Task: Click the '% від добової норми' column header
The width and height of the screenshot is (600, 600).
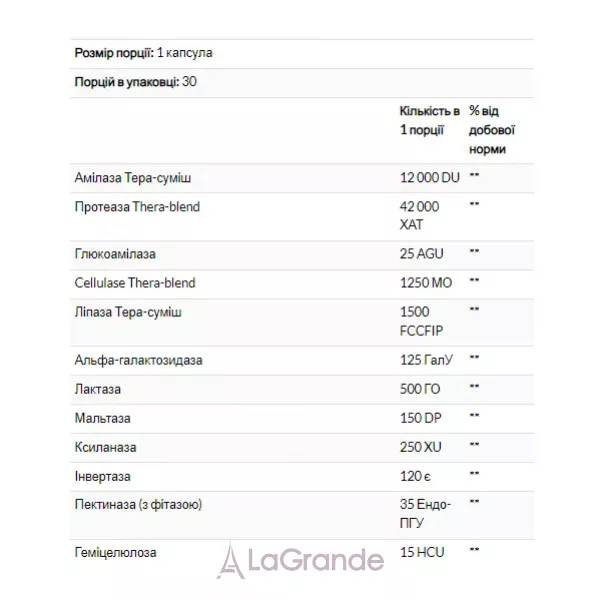Action: (492, 130)
